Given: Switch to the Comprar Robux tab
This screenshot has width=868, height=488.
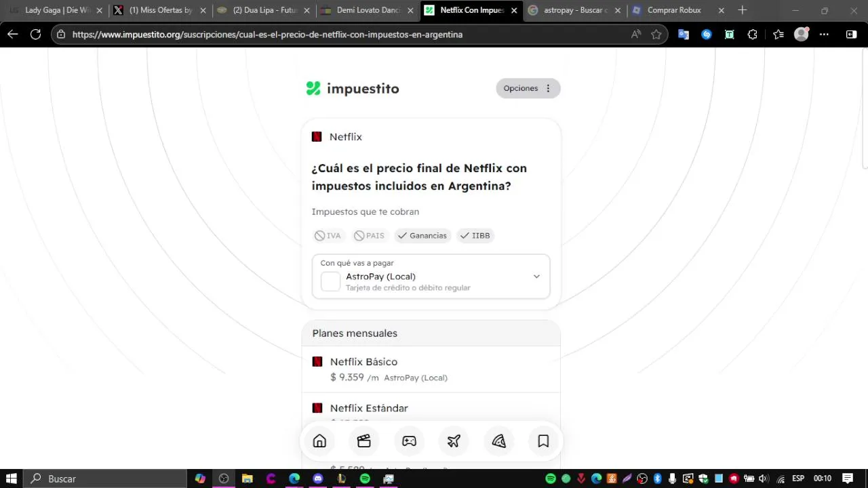Looking at the screenshot, I should 679,10.
